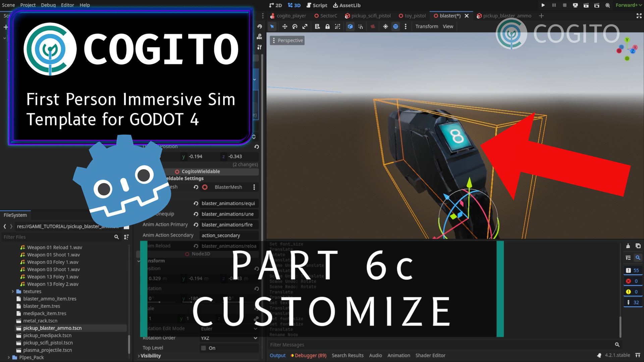Image resolution: width=644 pixels, height=362 pixels.
Task: Open the sun preview settings icon
Action: click(385, 26)
